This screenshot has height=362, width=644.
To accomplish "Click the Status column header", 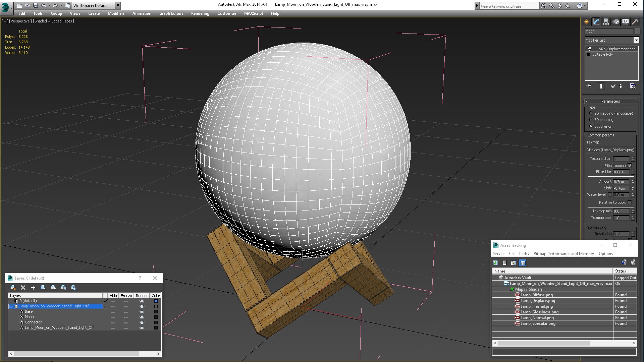I will tap(625, 271).
